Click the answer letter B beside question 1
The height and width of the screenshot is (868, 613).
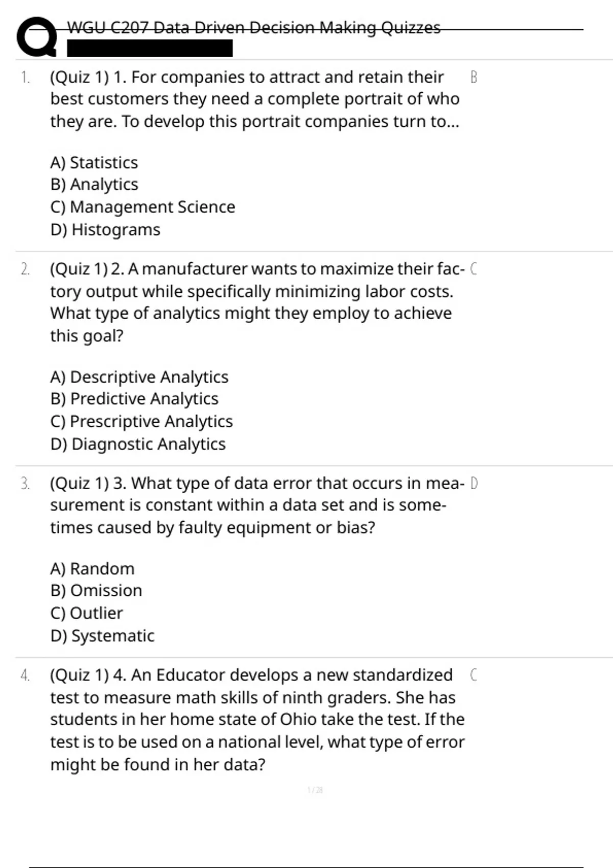(x=474, y=77)
